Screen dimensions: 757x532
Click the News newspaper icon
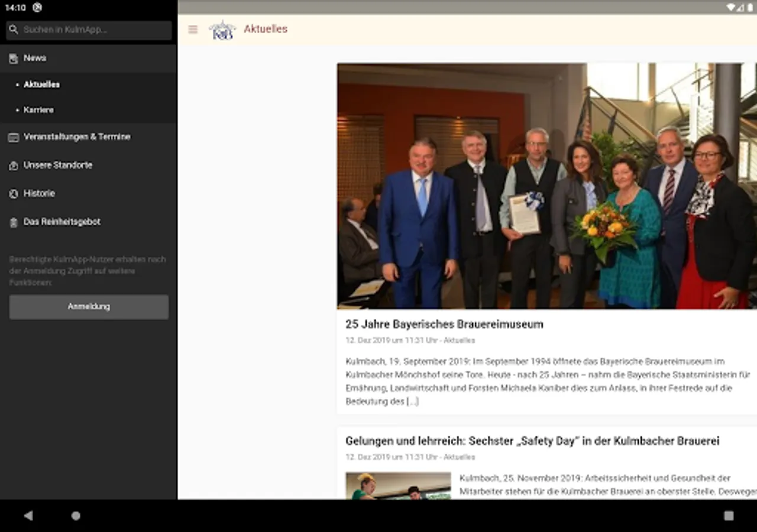(14, 59)
